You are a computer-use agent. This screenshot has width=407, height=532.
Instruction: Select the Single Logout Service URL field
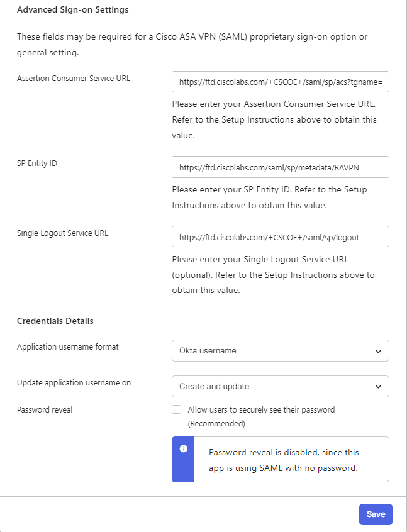point(280,237)
